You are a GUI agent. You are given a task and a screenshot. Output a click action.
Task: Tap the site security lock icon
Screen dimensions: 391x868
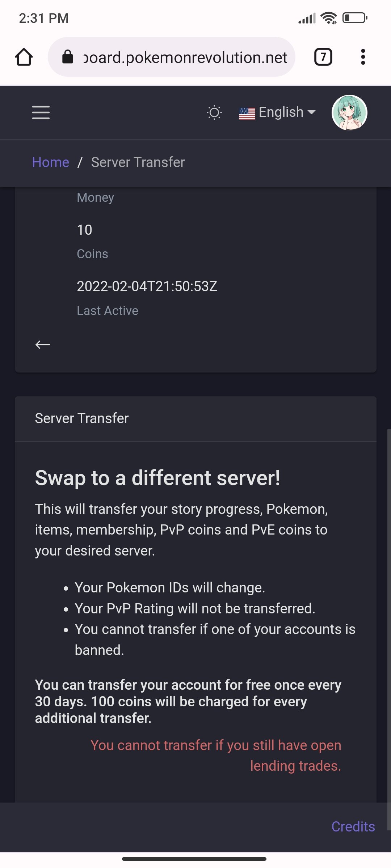coord(68,57)
